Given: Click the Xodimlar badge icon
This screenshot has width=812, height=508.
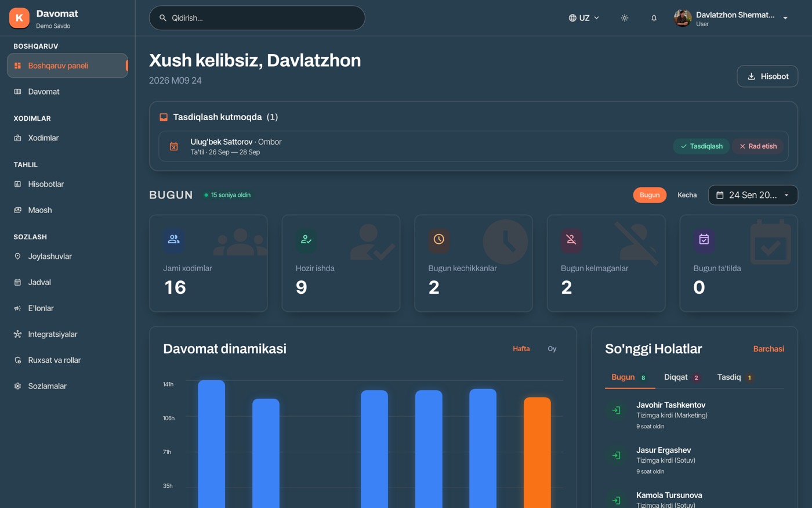Looking at the screenshot, I should [17, 138].
